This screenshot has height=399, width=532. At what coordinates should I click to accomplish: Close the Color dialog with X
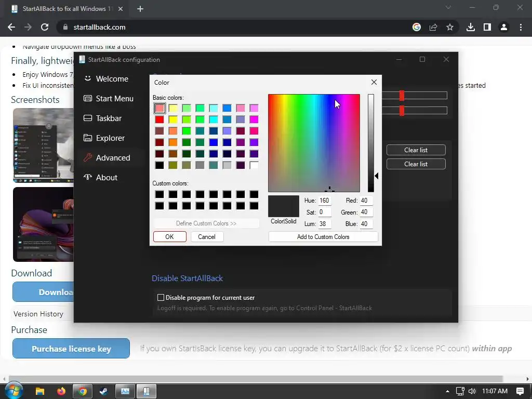(374, 82)
